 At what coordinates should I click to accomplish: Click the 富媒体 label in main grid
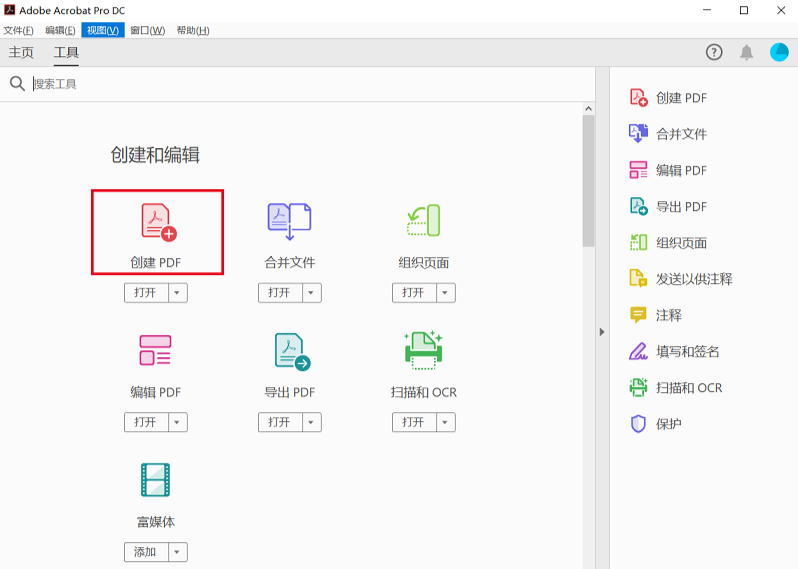[156, 522]
